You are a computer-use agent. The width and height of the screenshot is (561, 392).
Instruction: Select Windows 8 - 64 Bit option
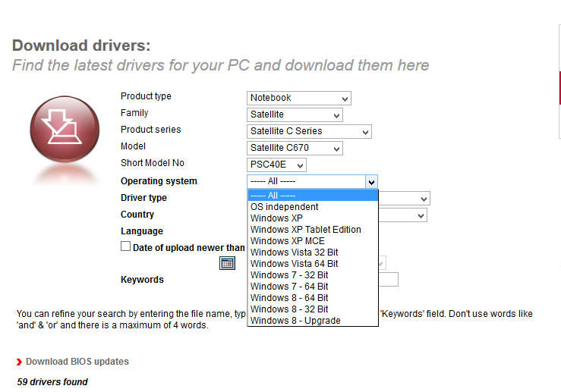point(289,298)
